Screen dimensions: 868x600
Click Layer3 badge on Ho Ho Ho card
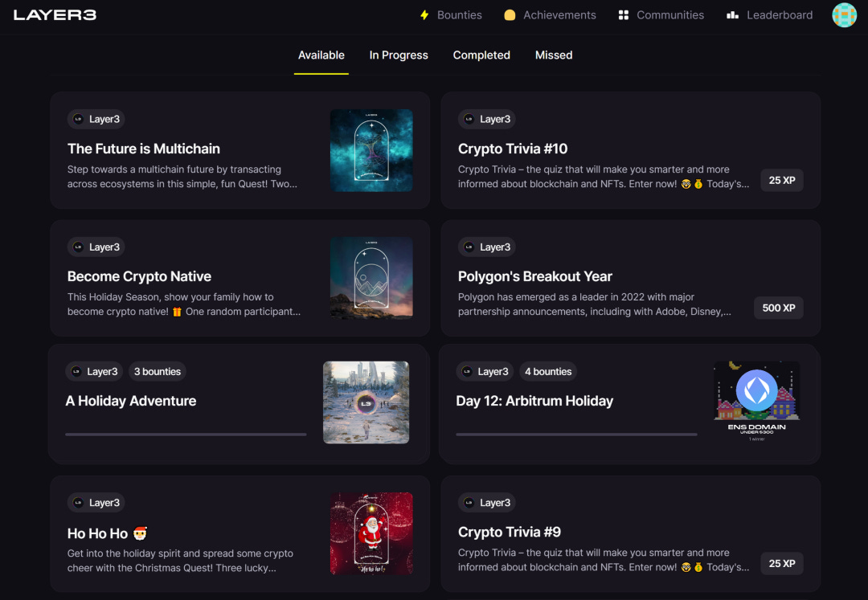tap(96, 503)
